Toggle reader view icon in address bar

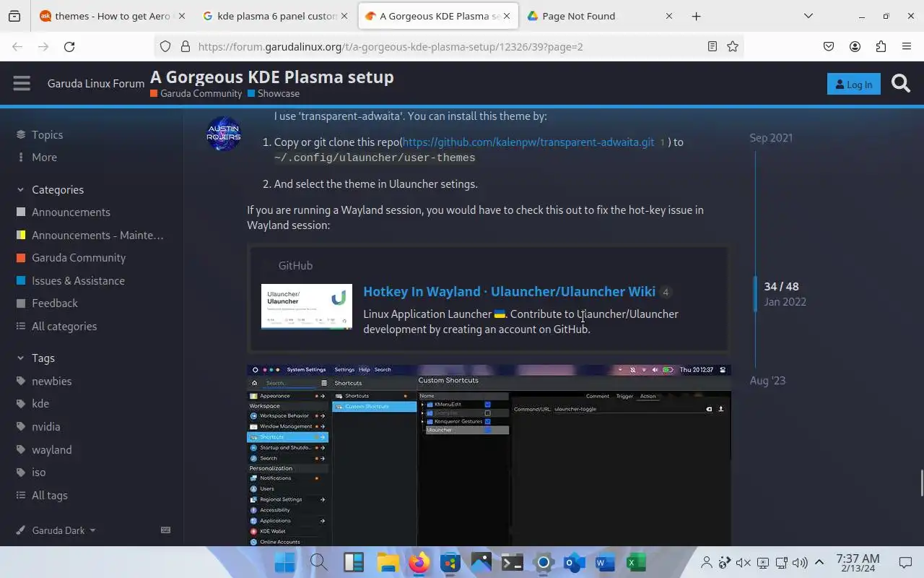[712, 46]
